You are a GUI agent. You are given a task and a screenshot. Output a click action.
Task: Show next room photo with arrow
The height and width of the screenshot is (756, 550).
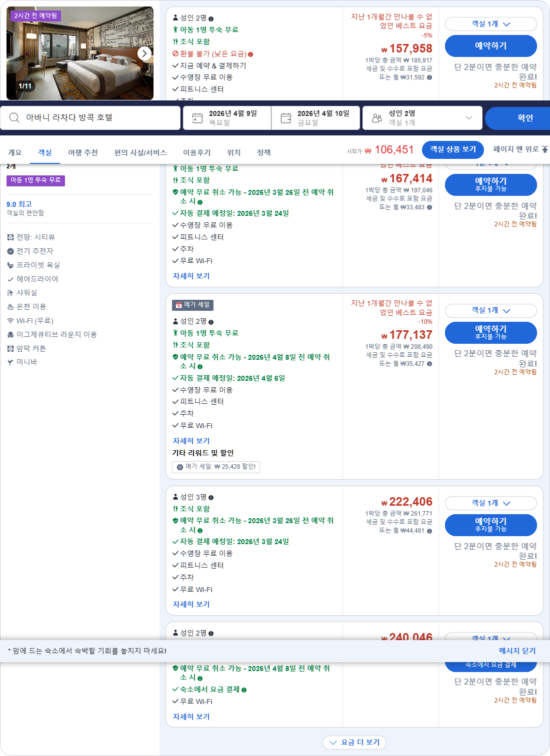point(144,53)
